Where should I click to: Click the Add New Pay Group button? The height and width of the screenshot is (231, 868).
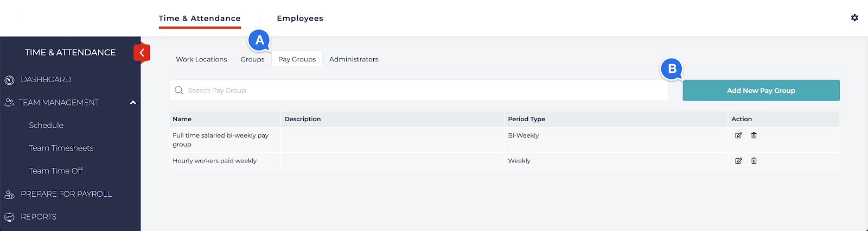[761, 91]
